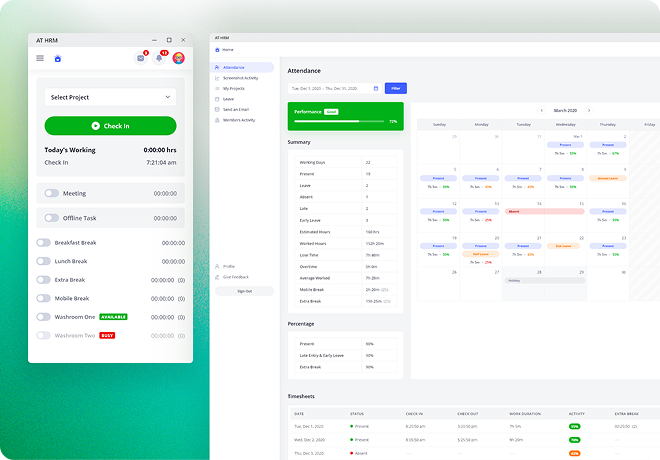Go to the previous month in the calendar
This screenshot has height=460, width=660.
point(542,110)
